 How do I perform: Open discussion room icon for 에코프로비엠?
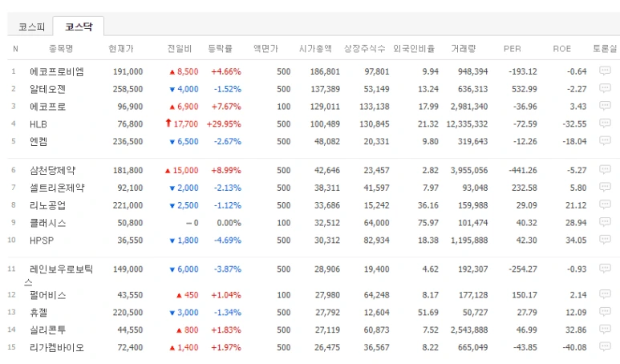click(x=605, y=71)
